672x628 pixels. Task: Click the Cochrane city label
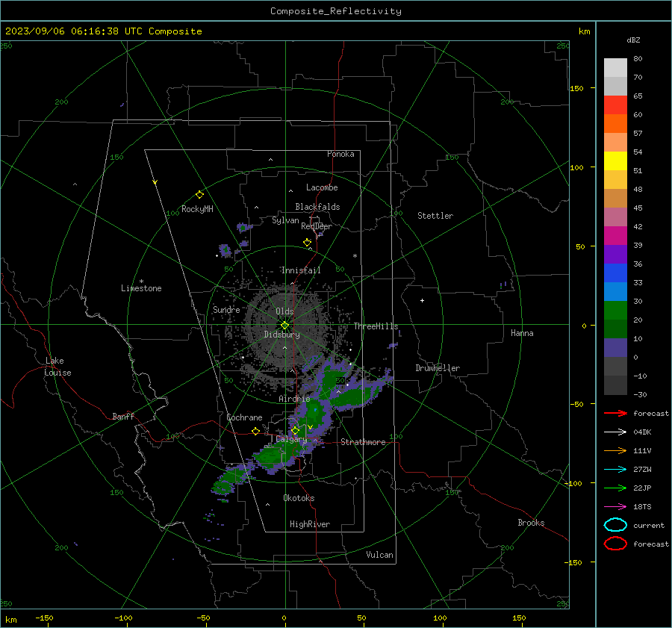244,417
